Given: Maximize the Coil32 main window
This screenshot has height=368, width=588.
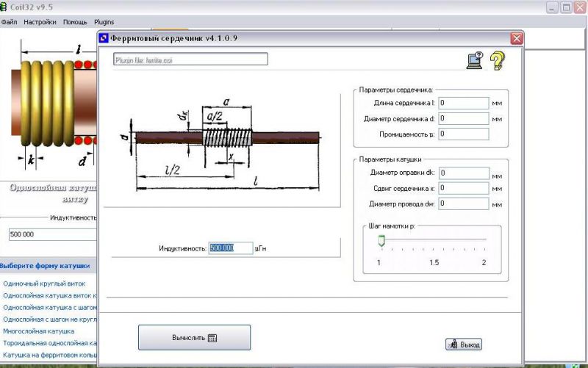Looking at the screenshot, I should click(x=566, y=7).
